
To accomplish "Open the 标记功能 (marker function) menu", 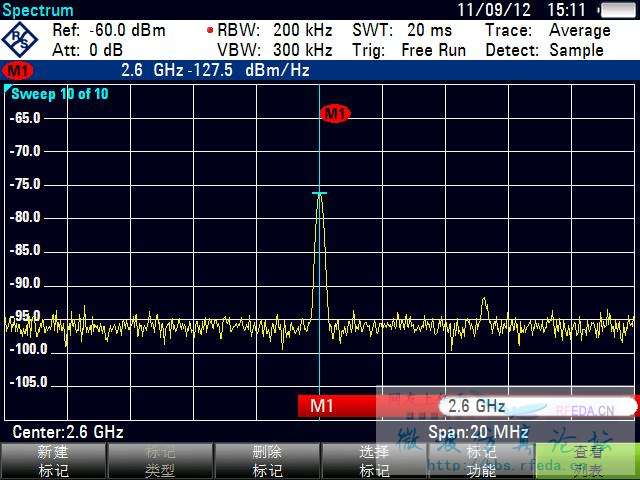I will pyautogui.click(x=481, y=461).
